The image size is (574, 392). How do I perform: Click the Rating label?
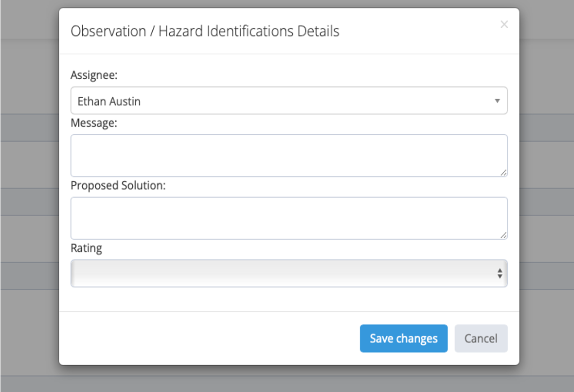click(87, 248)
